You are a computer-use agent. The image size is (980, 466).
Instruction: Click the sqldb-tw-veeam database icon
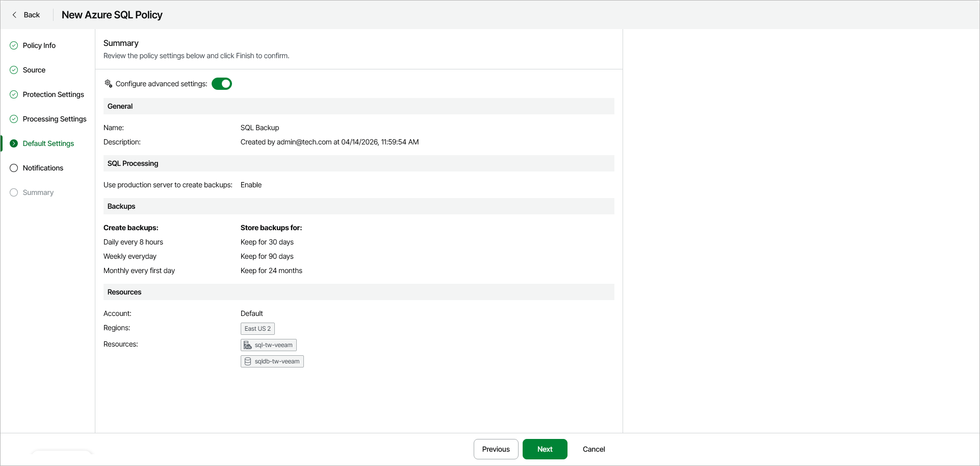[248, 361]
